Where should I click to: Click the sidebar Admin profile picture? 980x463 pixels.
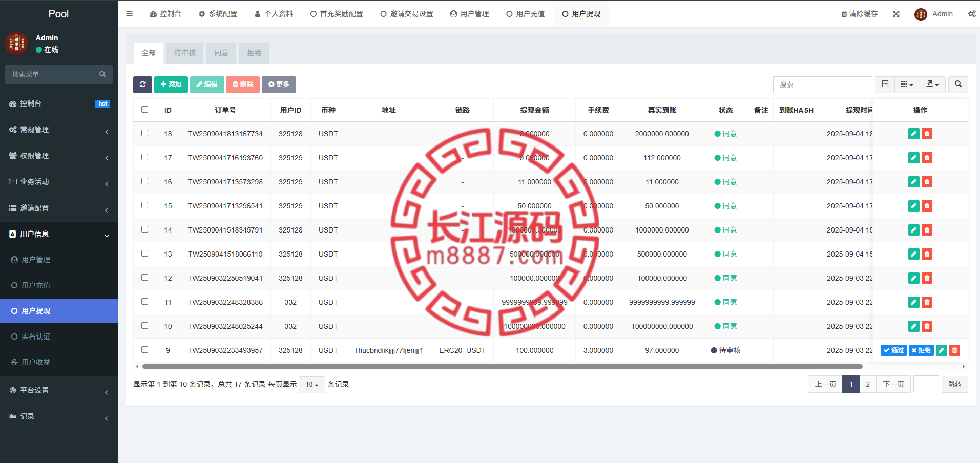[x=16, y=44]
